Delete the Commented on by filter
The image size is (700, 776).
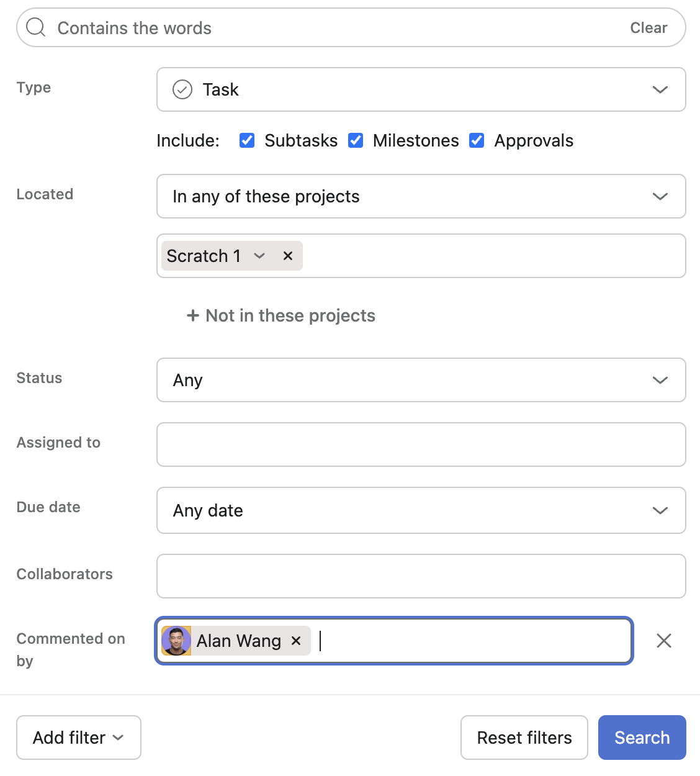point(664,641)
